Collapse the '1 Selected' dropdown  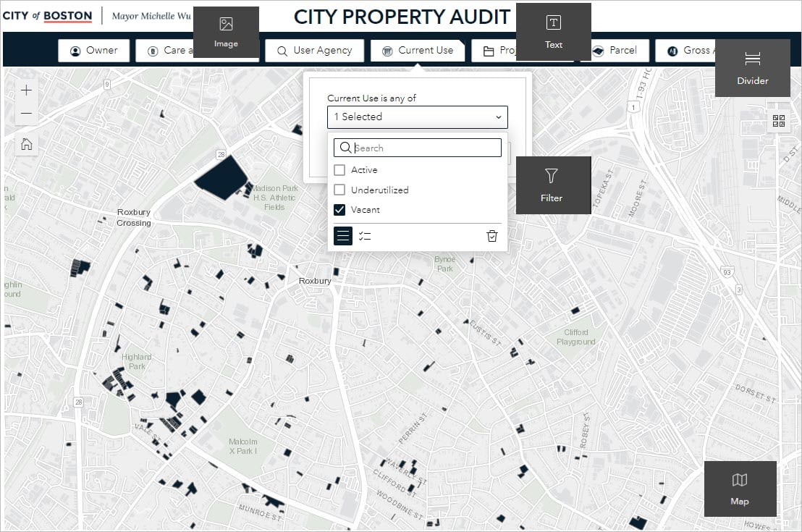(x=418, y=117)
